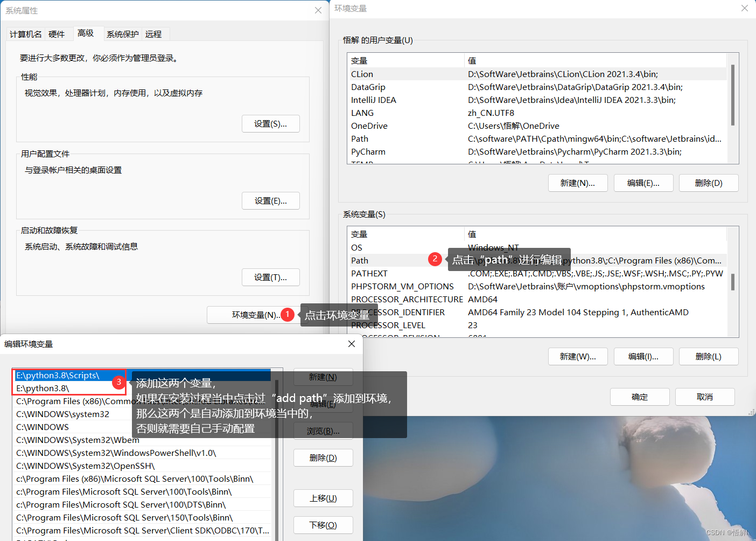
Task: Click 编辑(I)... under system variables
Action: [643, 357]
